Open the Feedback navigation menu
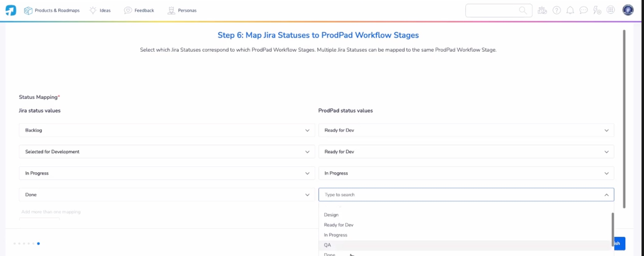 coord(139,10)
